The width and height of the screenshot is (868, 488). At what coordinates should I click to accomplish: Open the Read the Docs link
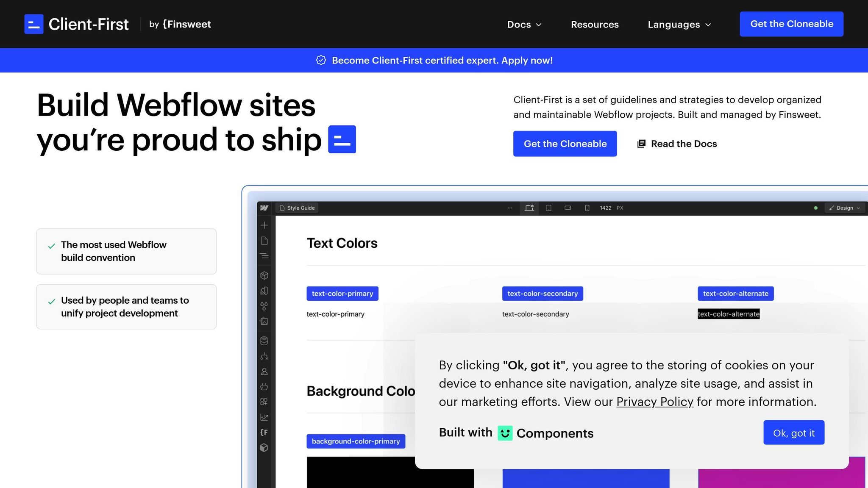pos(677,144)
